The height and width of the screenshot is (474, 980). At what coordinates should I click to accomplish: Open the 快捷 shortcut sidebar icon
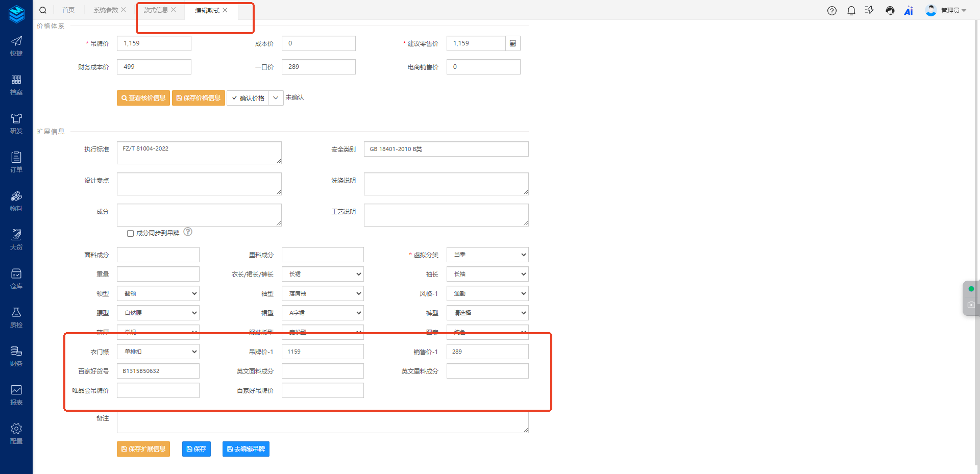(x=16, y=45)
